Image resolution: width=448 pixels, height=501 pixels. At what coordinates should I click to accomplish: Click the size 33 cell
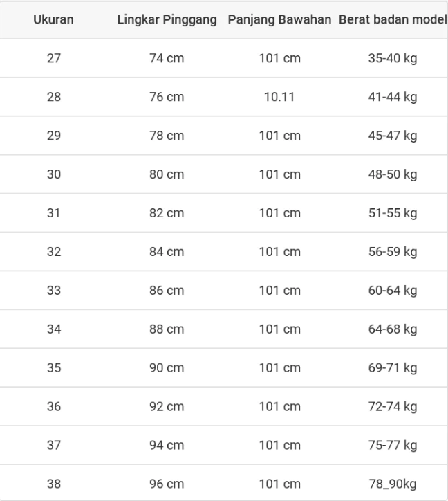coord(54,291)
